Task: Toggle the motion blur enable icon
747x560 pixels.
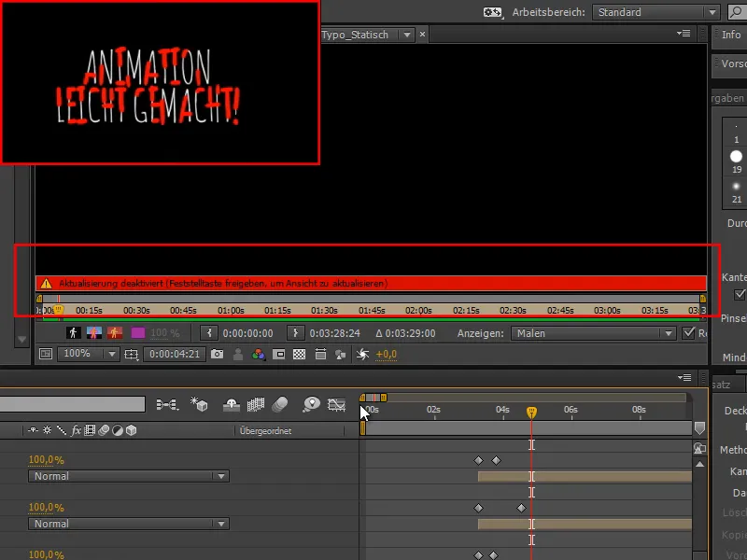Action: (x=280, y=405)
